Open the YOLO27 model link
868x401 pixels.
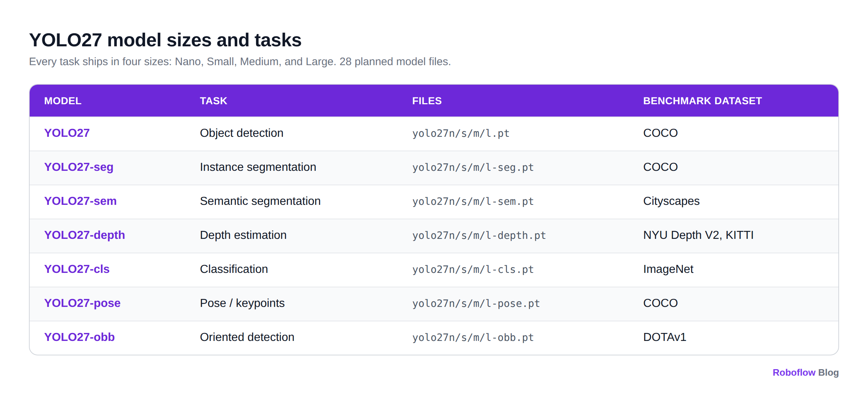pyautogui.click(x=67, y=133)
